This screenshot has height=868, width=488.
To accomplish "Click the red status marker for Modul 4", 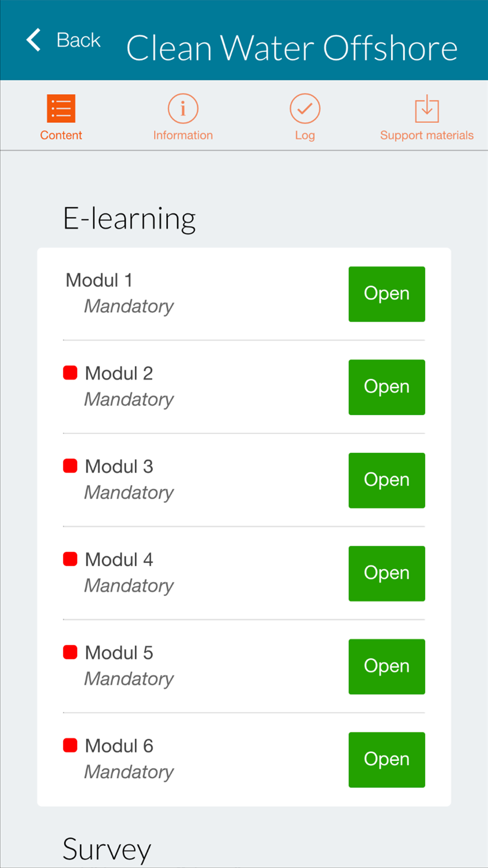I will click(70, 559).
